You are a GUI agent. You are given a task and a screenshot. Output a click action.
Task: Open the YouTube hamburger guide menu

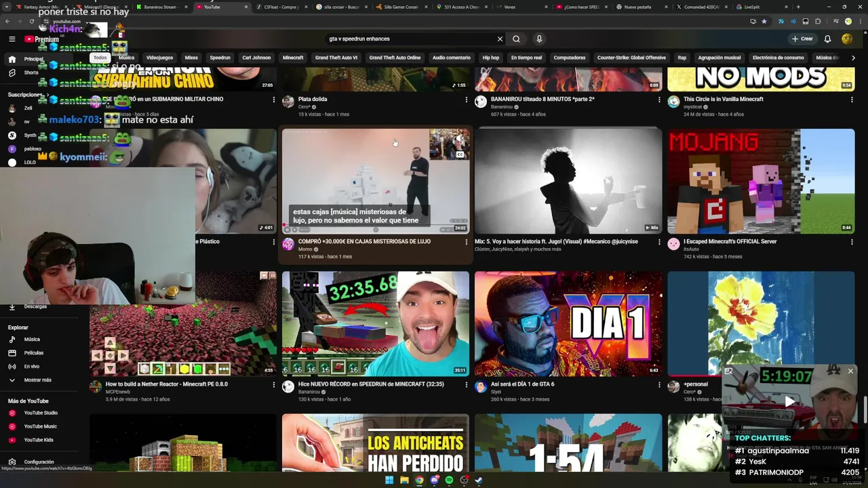[x=12, y=39]
